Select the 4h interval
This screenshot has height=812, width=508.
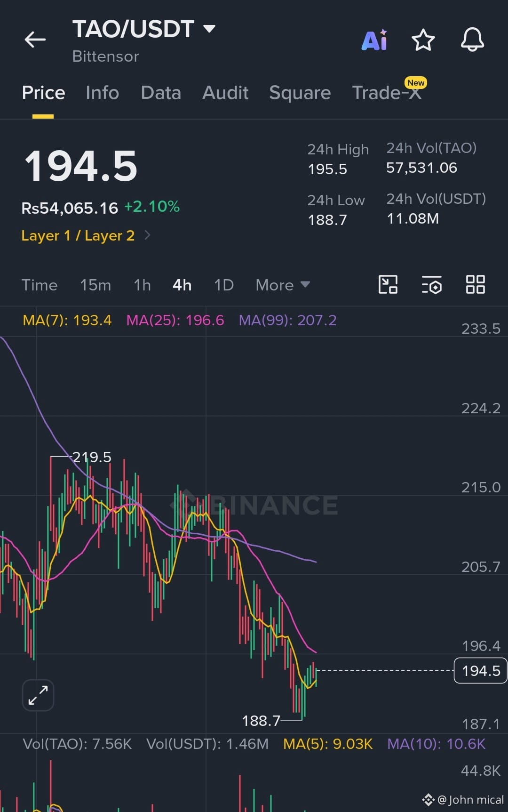coord(182,285)
